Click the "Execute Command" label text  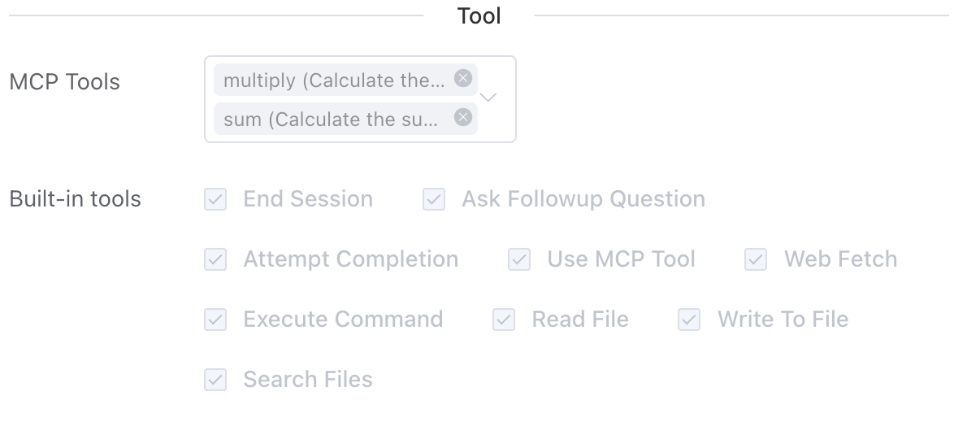click(x=343, y=319)
